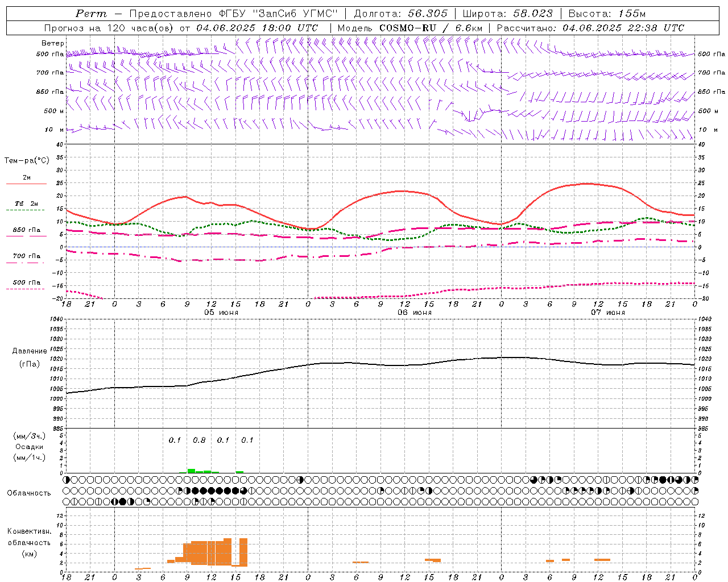This screenshot has height=582, width=728.
Task: Click the "(мм/1ч.)" precipitation unit label
Action: coord(30,458)
